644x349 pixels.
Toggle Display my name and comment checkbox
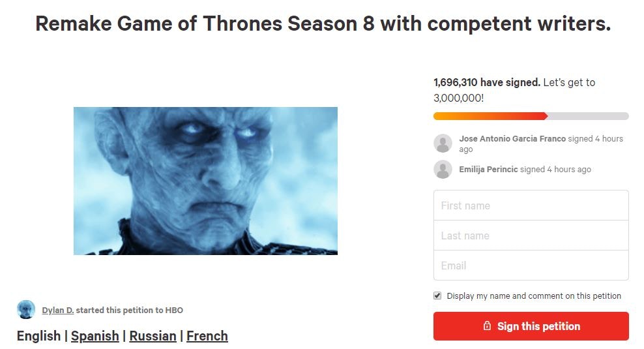437,296
